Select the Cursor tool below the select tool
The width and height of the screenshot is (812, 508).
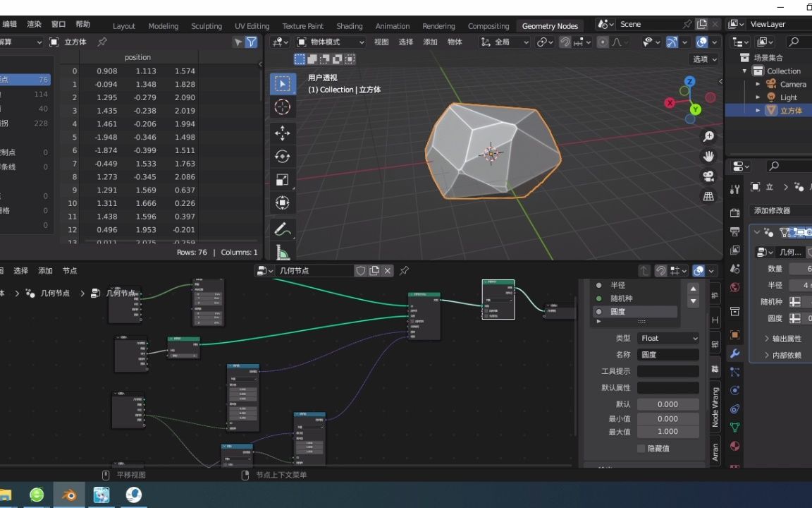(282, 107)
